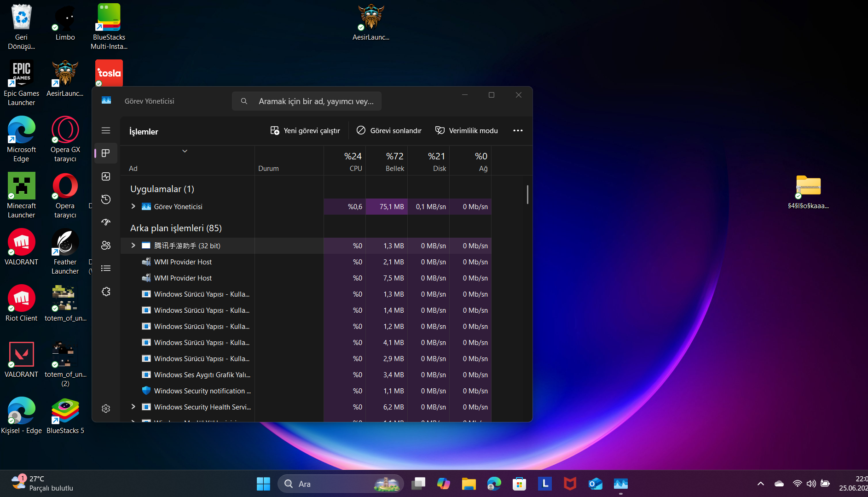Select the Opera GX tarayıcı desktop icon

point(65,139)
